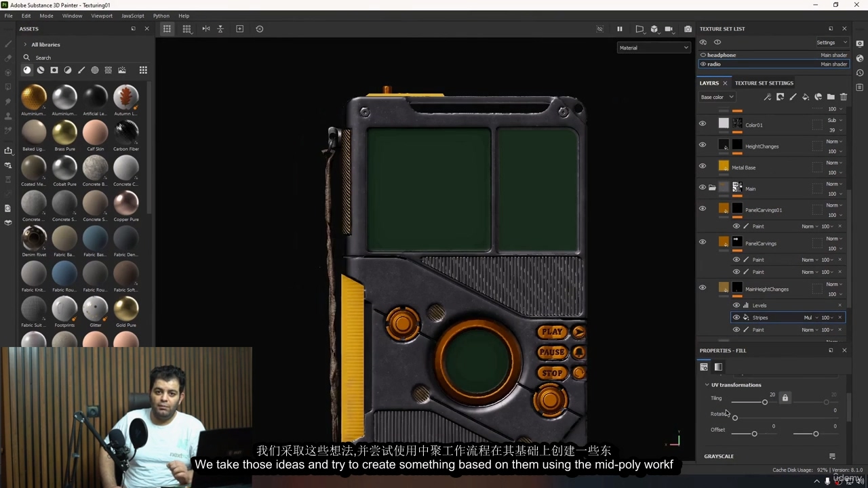Change assets thumbnail grid view
Screen dimensions: 868x488
pos(143,70)
